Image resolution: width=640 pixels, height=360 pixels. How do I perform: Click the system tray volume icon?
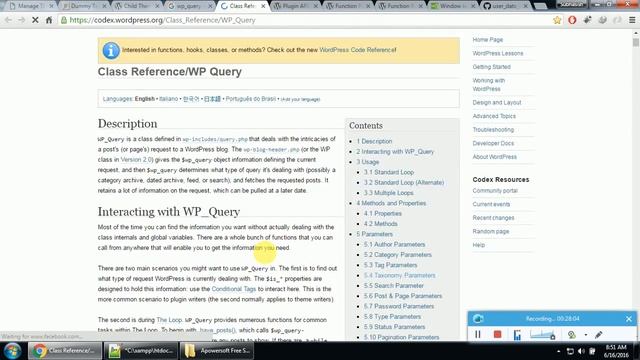pyautogui.click(x=581, y=351)
